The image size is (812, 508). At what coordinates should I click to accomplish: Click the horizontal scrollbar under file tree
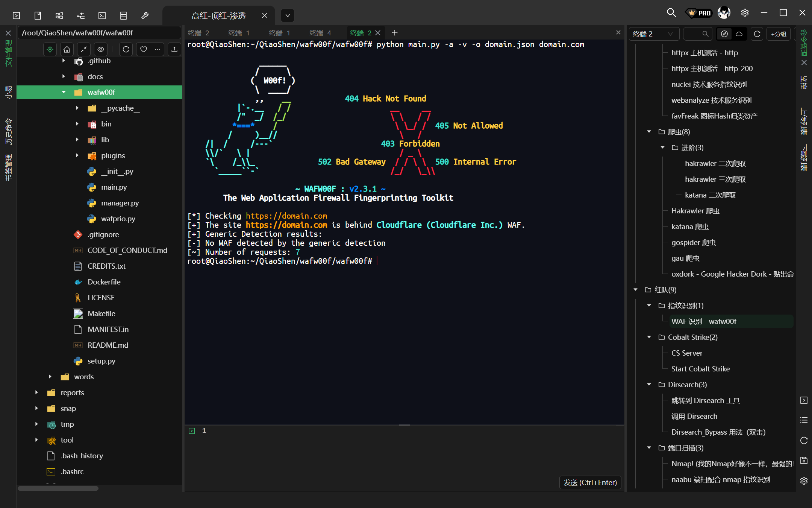58,488
